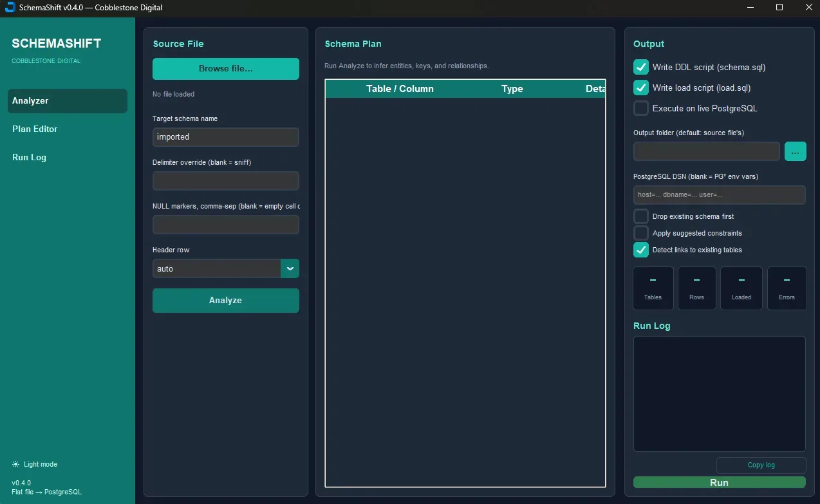820x504 pixels.
Task: Click the 'No file loaded' status text
Action: [x=174, y=94]
